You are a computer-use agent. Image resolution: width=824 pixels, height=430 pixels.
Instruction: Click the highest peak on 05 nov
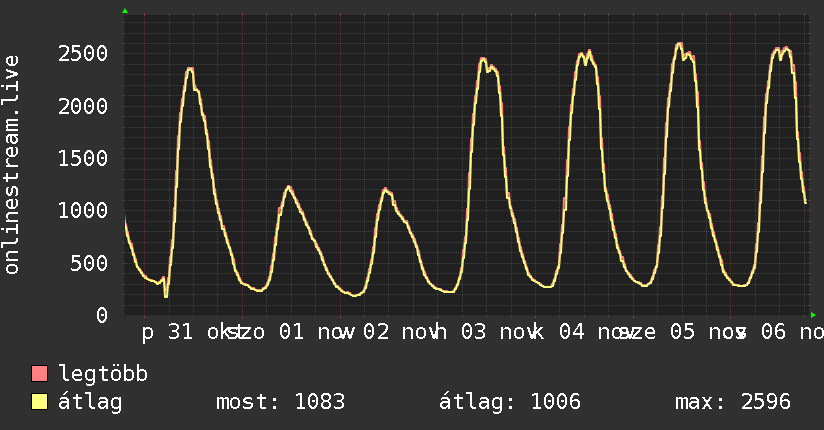click(679, 44)
